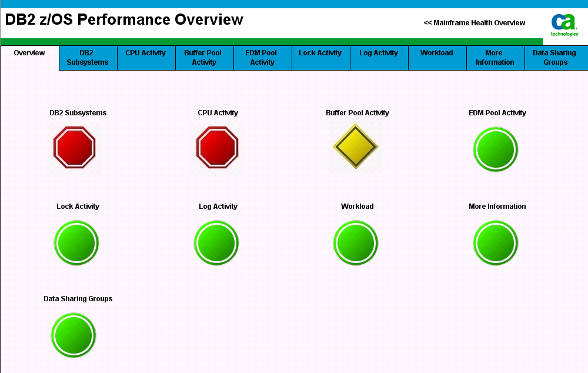
Task: Click the DB2 z/OS Performance Overview title
Action: click(124, 20)
